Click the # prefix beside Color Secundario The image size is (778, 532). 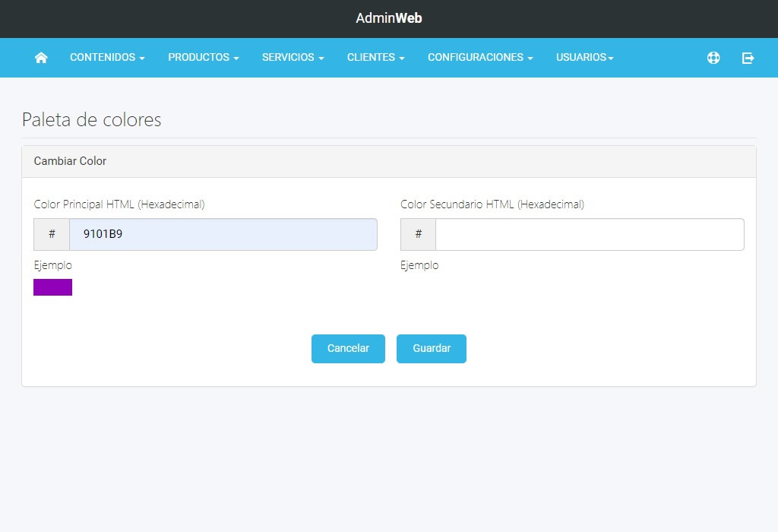pos(418,234)
